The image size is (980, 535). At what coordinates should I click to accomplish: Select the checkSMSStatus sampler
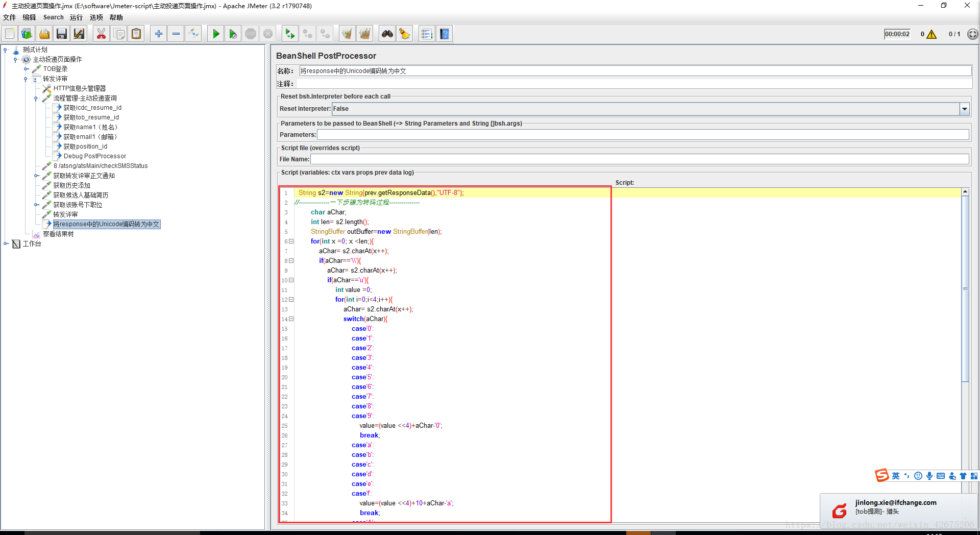click(101, 166)
